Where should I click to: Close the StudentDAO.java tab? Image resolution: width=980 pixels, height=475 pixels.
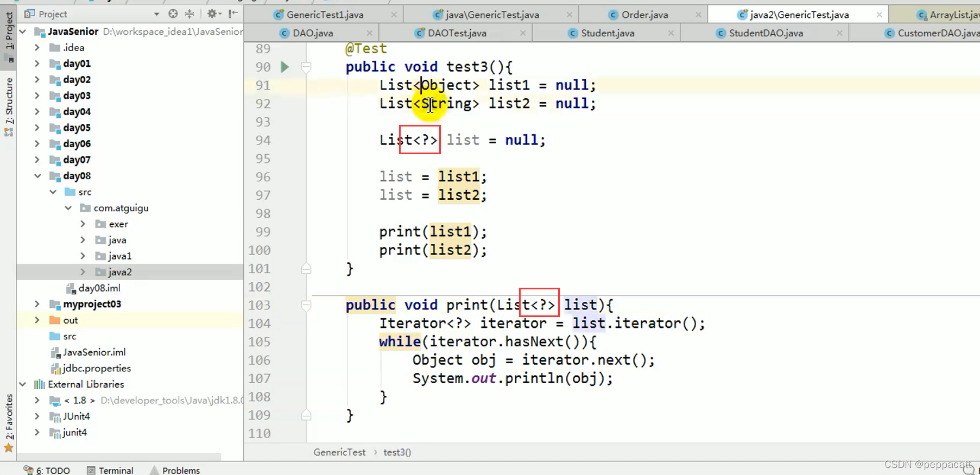tap(839, 33)
